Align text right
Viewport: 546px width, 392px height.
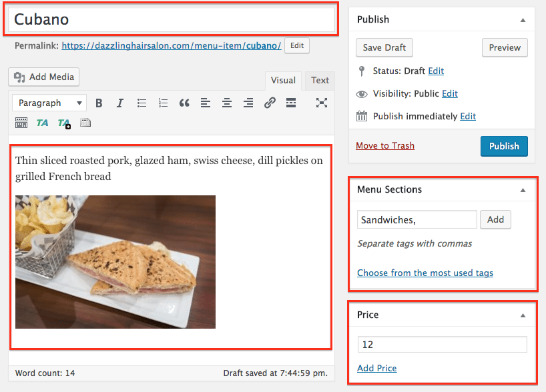pyautogui.click(x=248, y=103)
